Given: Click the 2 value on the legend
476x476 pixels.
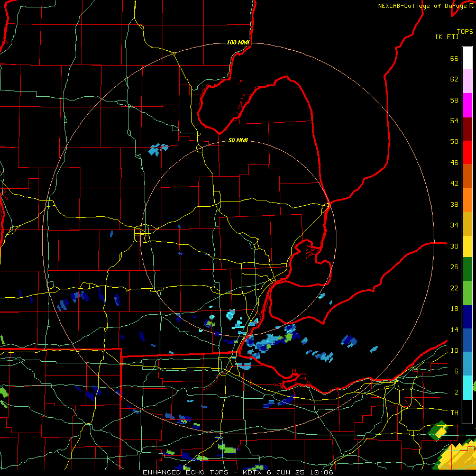Looking at the screenshot, I should pyautogui.click(x=456, y=392).
